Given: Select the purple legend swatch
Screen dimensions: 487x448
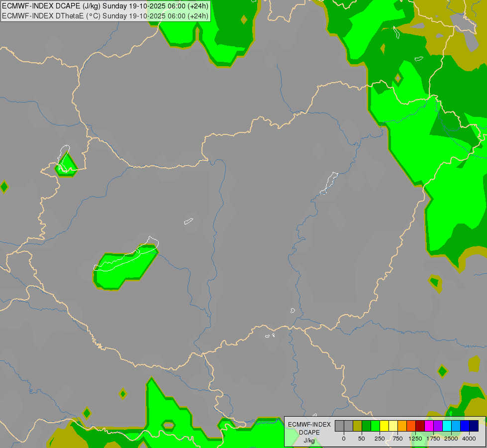Looking at the screenshot, I should click(x=438, y=426).
